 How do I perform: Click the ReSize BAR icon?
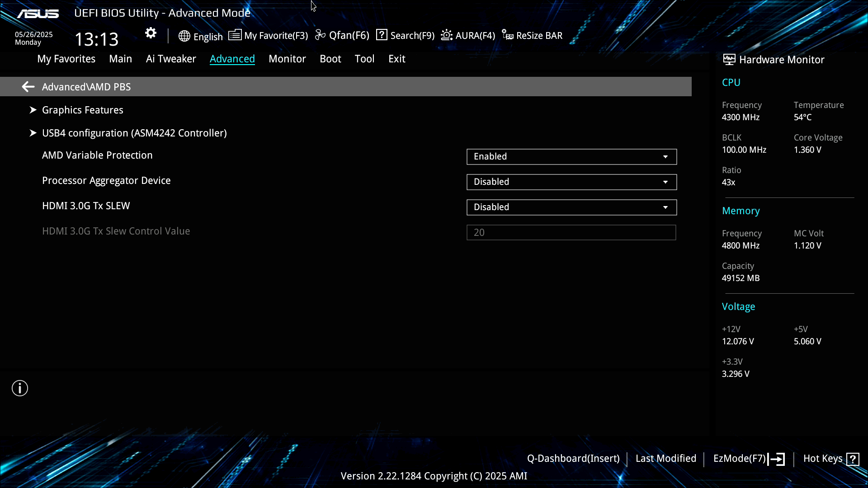(508, 35)
